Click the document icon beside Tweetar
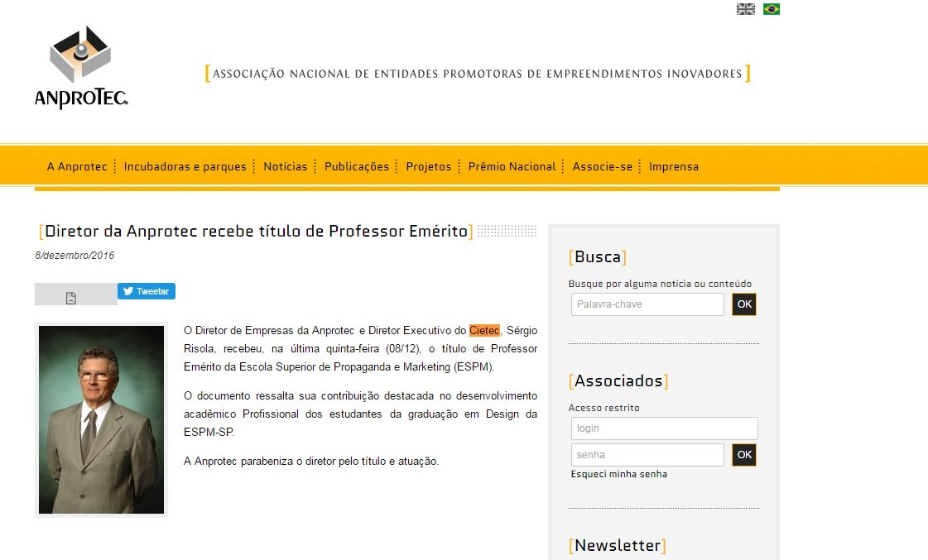This screenshot has height=560, width=928. 71,298
